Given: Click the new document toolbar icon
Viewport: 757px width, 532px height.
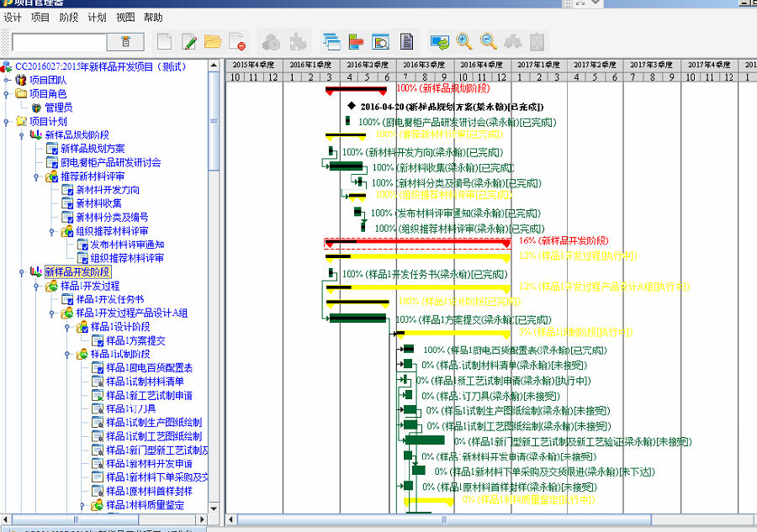Looking at the screenshot, I should pos(165,41).
